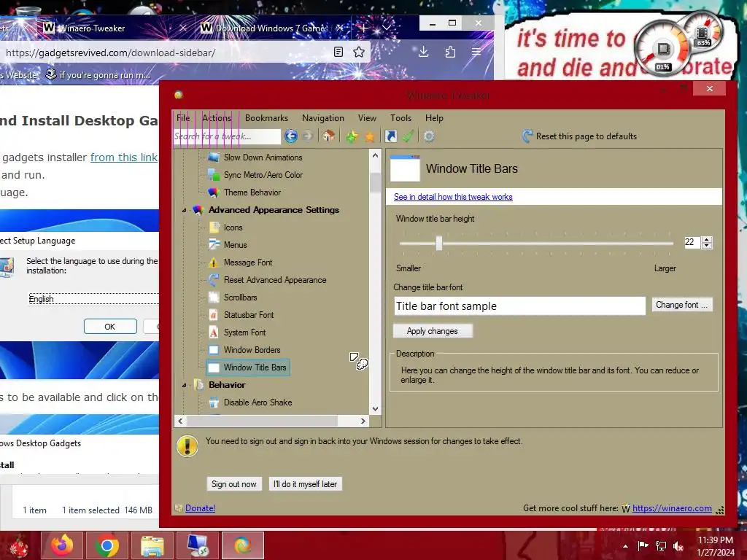This screenshot has height=560, width=747.
Task: Click the muted volume tray icon
Action: 678,546
